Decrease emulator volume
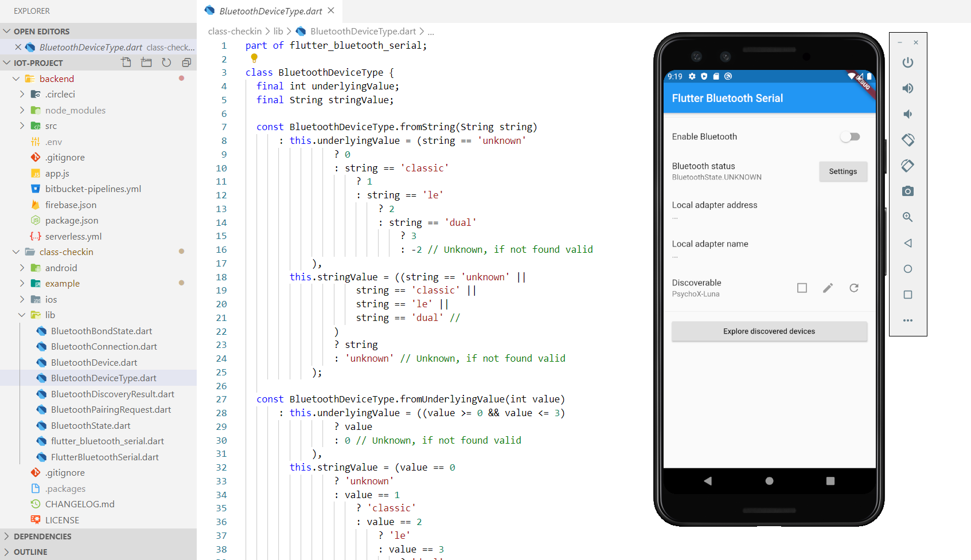This screenshot has height=560, width=971. tap(908, 114)
